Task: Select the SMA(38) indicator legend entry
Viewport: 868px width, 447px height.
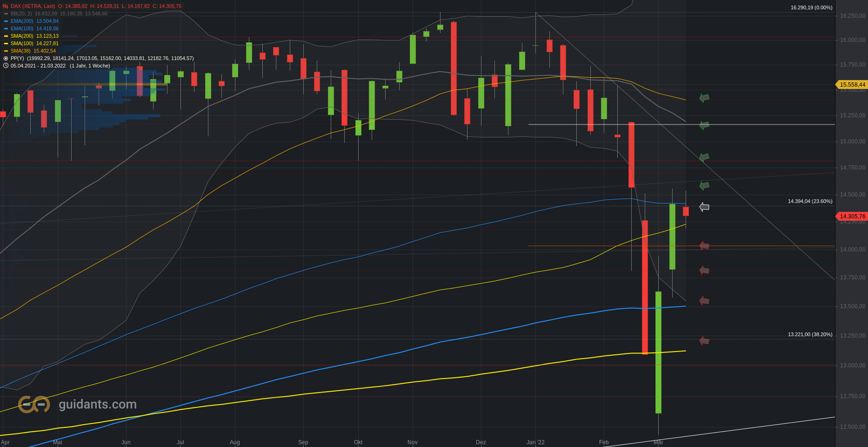Action: point(33,51)
